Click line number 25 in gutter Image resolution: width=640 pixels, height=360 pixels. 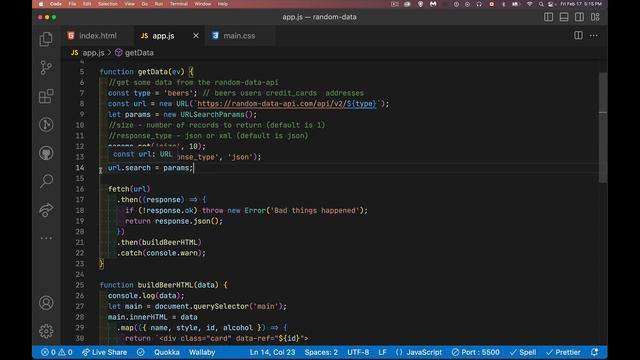(x=80, y=285)
